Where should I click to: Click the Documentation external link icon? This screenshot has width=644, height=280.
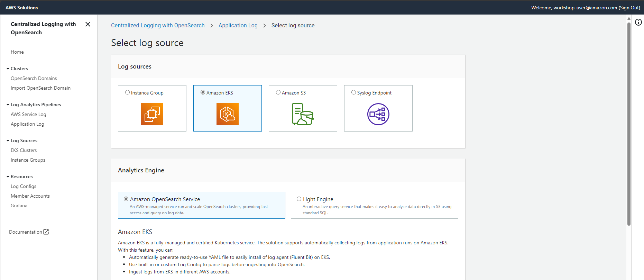(46, 232)
